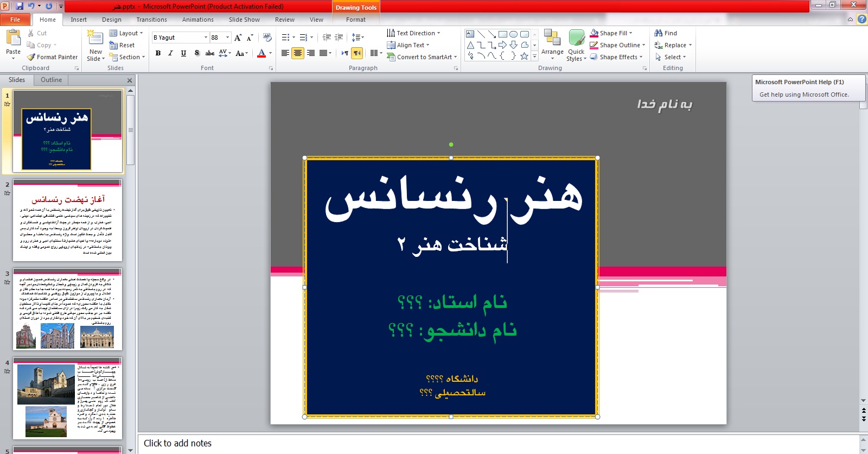Screen dimensions: 868x454
Task: Toggle Bold formatting
Action: tap(158, 53)
